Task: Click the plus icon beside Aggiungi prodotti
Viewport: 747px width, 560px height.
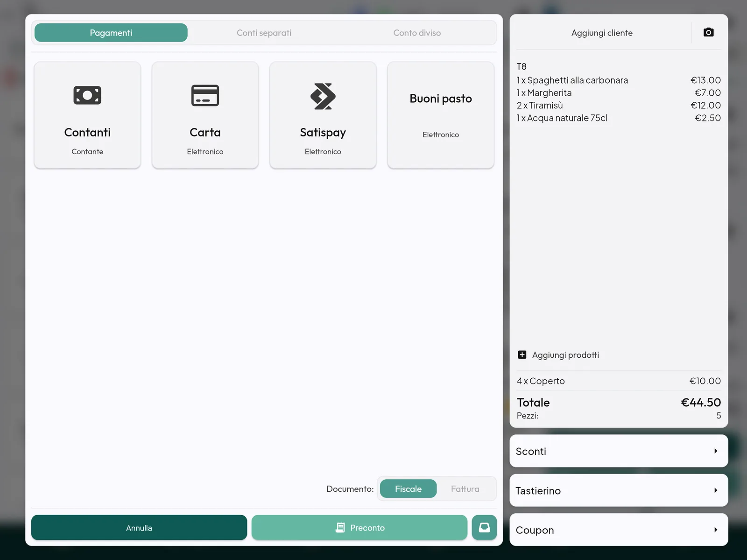Action: coord(522,355)
